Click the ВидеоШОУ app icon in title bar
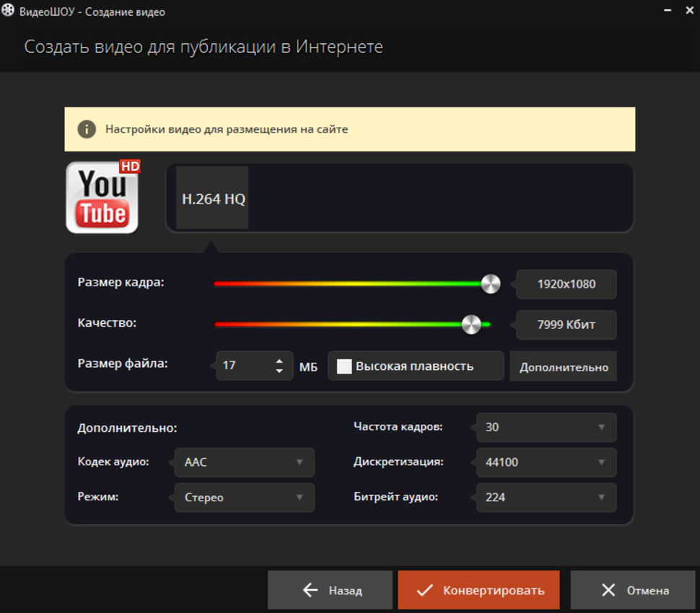This screenshot has width=700, height=613. [8, 10]
